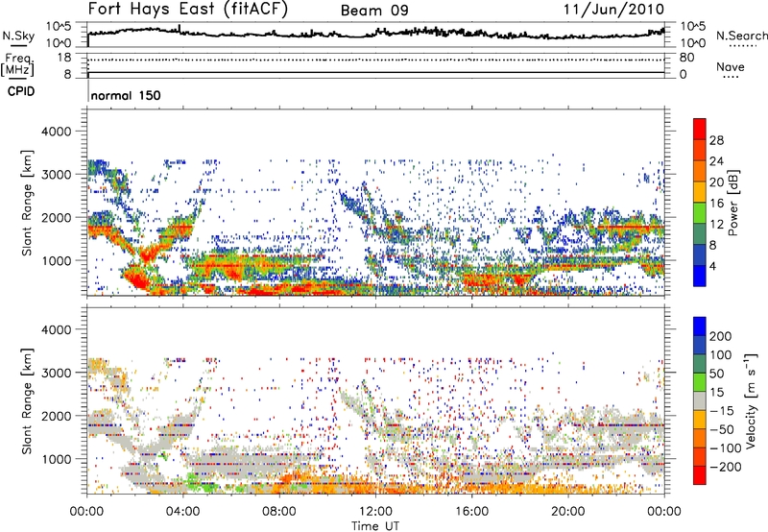The height and width of the screenshot is (532, 768).
Task: Click the '-200' tick on velocity colorbar
Action: pyautogui.click(x=725, y=467)
